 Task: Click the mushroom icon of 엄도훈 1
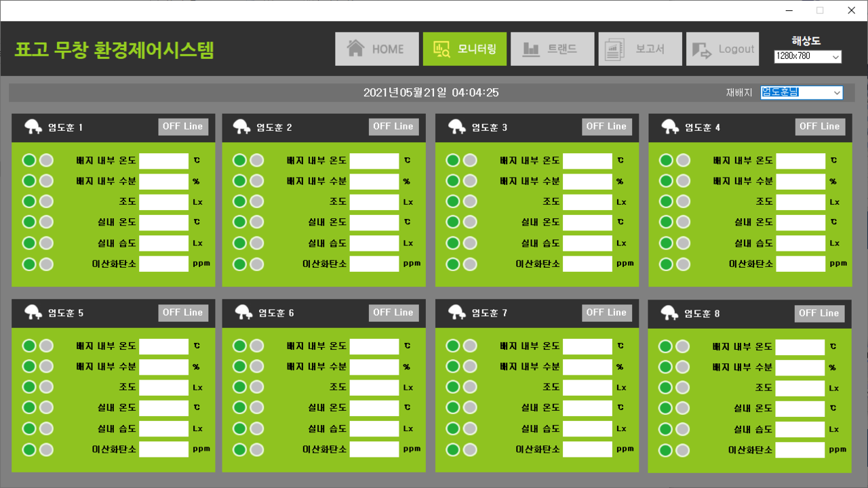click(33, 127)
